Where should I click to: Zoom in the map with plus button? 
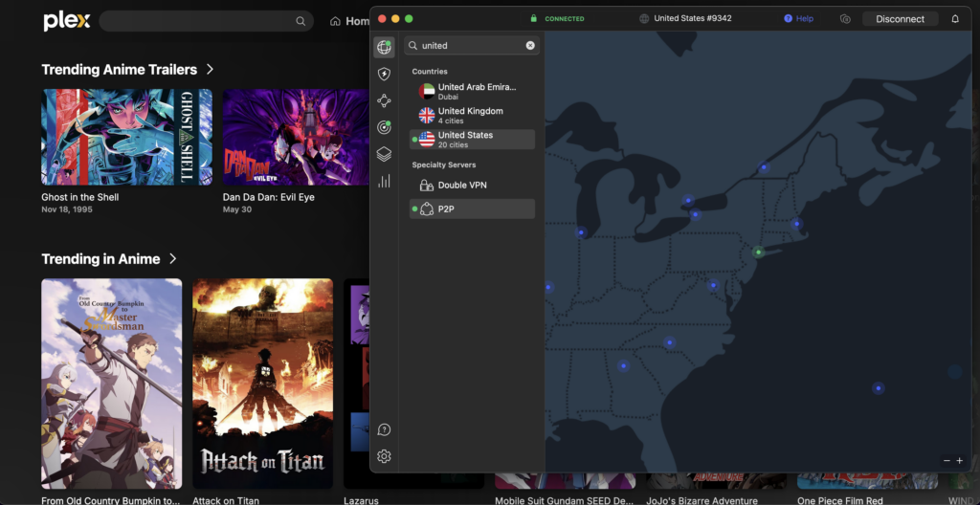(959, 461)
